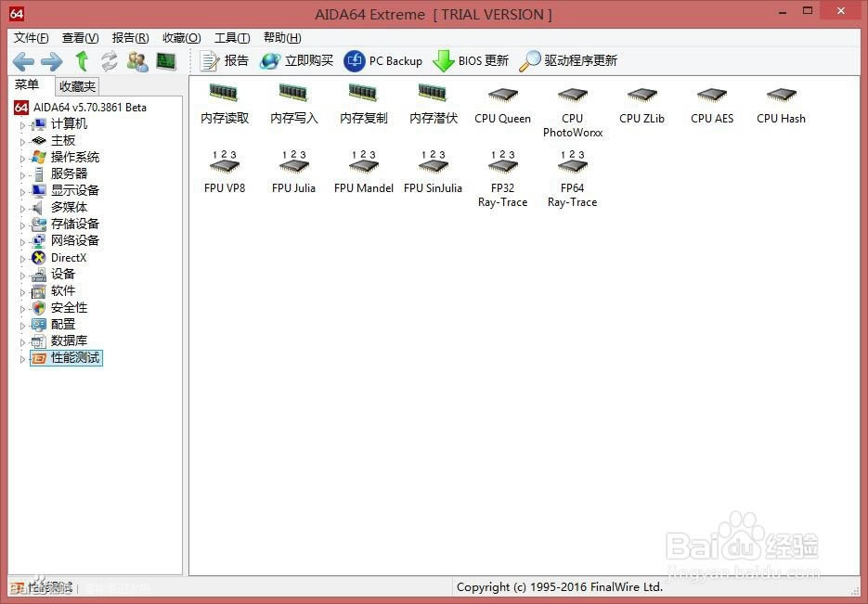Expand the 性能测试 tree node arrow

tap(22, 359)
